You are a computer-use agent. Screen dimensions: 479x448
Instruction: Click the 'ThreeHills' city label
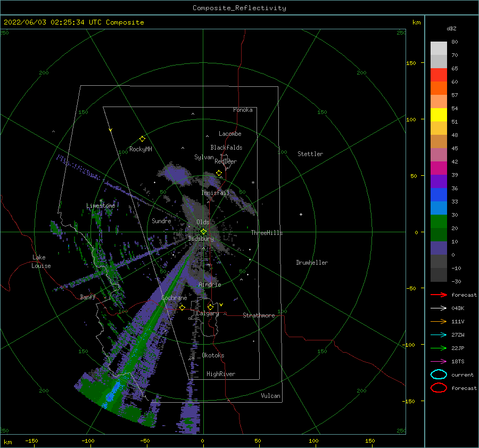point(267,233)
